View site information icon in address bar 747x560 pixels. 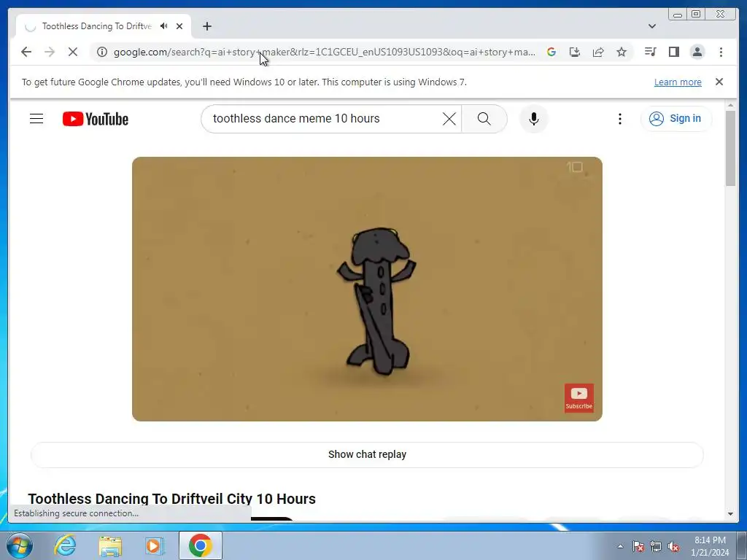coord(102,52)
